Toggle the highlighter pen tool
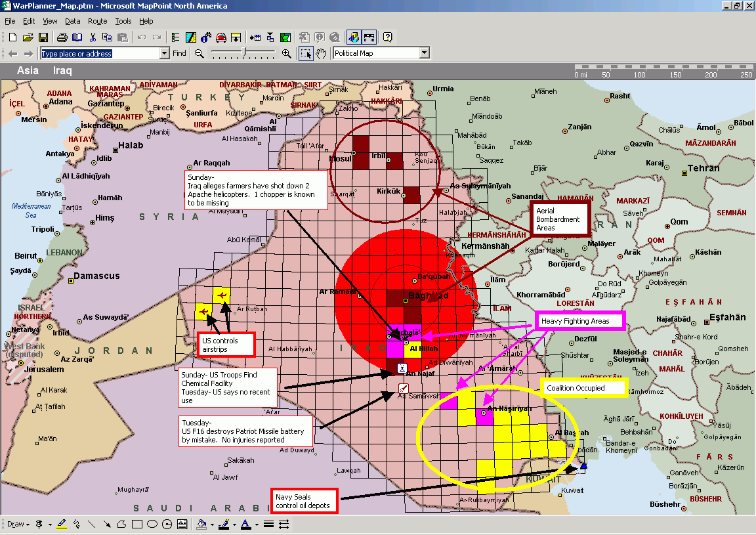This screenshot has width=756, height=535. pyautogui.click(x=62, y=524)
